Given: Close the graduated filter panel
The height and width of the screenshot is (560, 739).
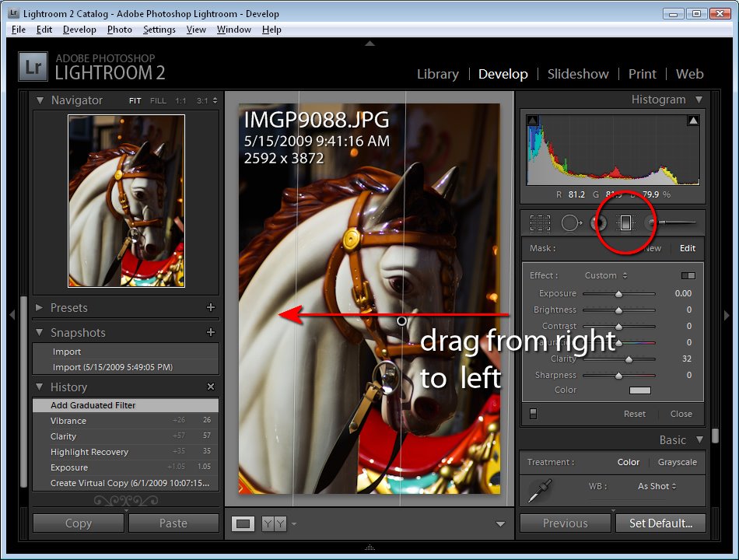Looking at the screenshot, I should tap(681, 414).
